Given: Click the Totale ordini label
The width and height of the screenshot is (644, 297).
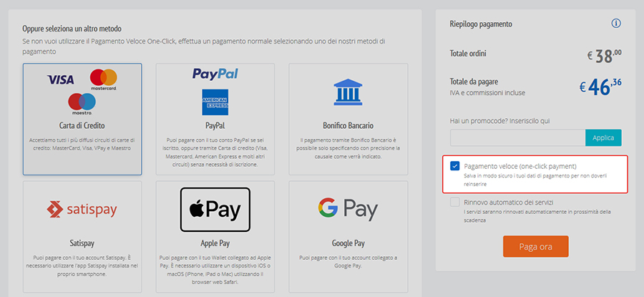Looking at the screenshot, I should tap(468, 54).
